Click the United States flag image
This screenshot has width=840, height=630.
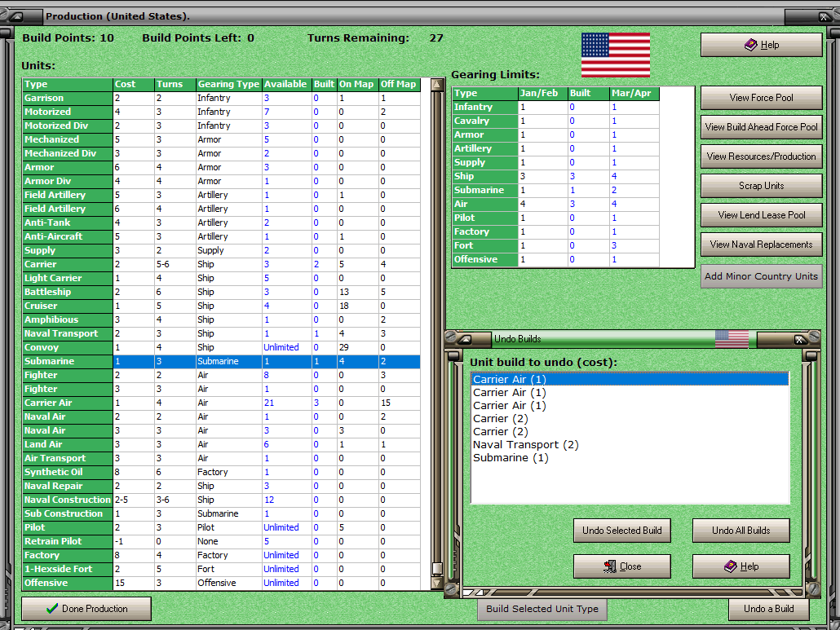click(616, 55)
